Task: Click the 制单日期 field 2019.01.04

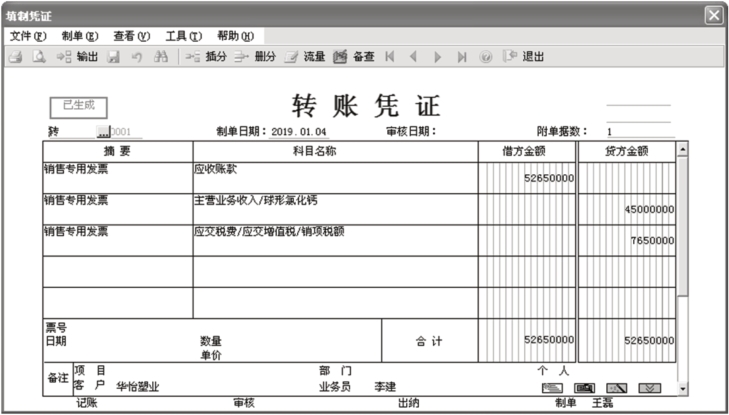Action: point(299,132)
